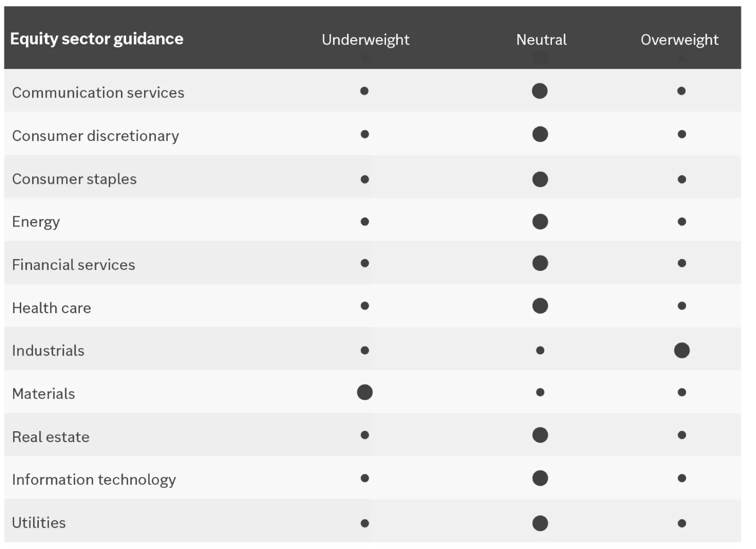Pick the Overweight dot for Information technology
This screenshot has width=756, height=549.
[681, 478]
